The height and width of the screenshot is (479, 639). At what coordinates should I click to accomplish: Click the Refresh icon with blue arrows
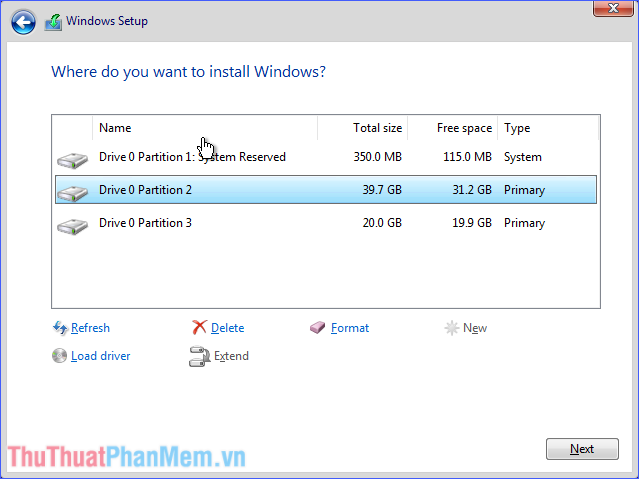[x=60, y=328]
